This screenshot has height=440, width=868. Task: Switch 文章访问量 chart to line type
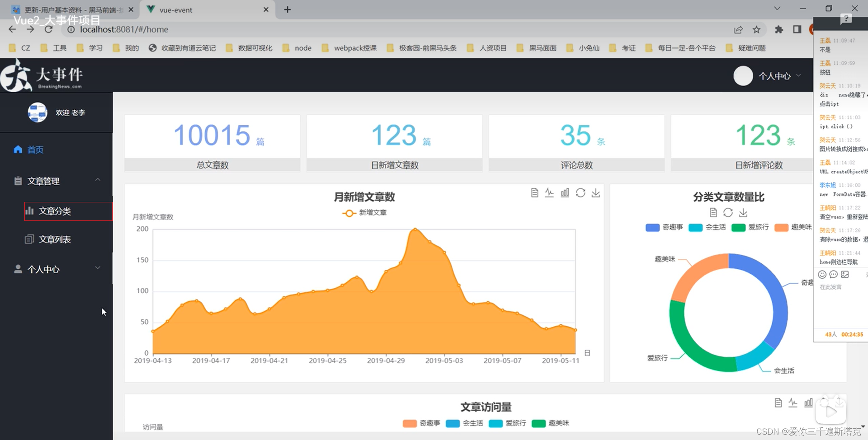793,403
